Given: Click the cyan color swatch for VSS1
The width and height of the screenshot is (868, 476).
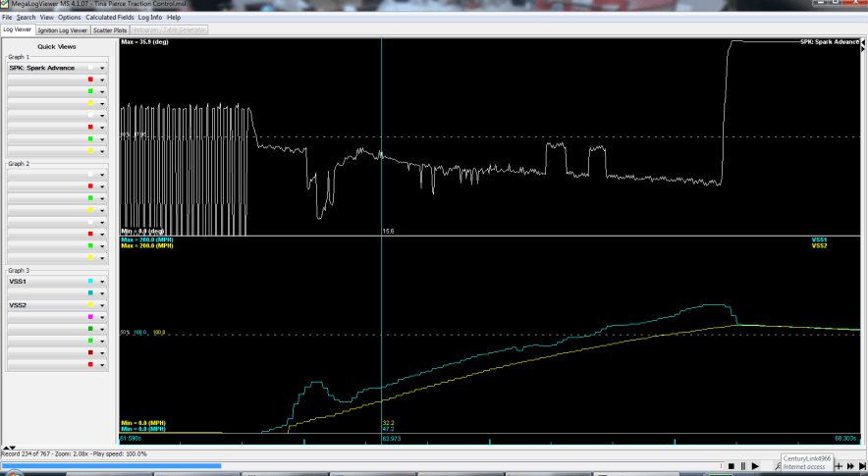Looking at the screenshot, I should pos(90,282).
